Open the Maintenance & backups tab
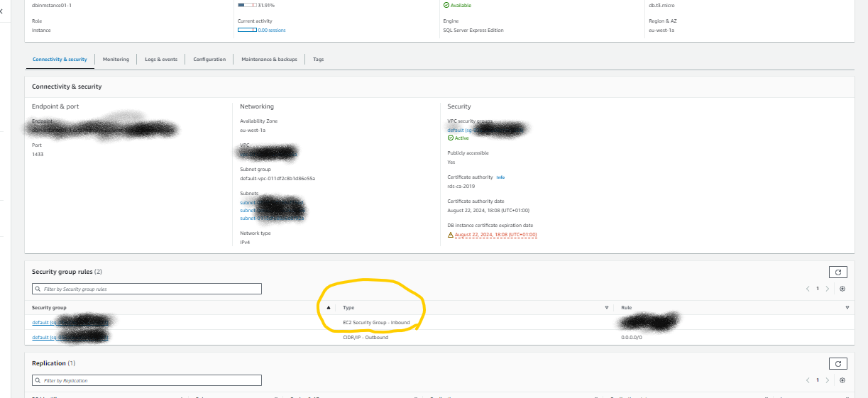The width and height of the screenshot is (868, 398). coord(269,60)
